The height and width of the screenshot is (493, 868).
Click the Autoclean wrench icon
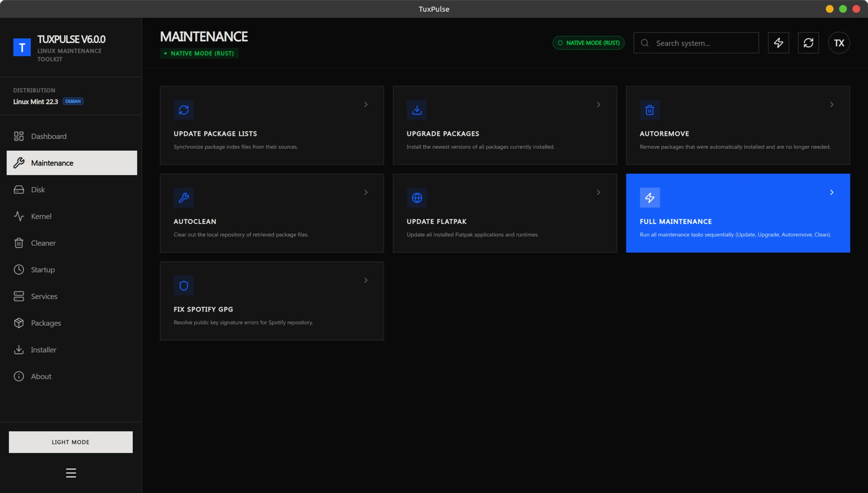coord(184,197)
